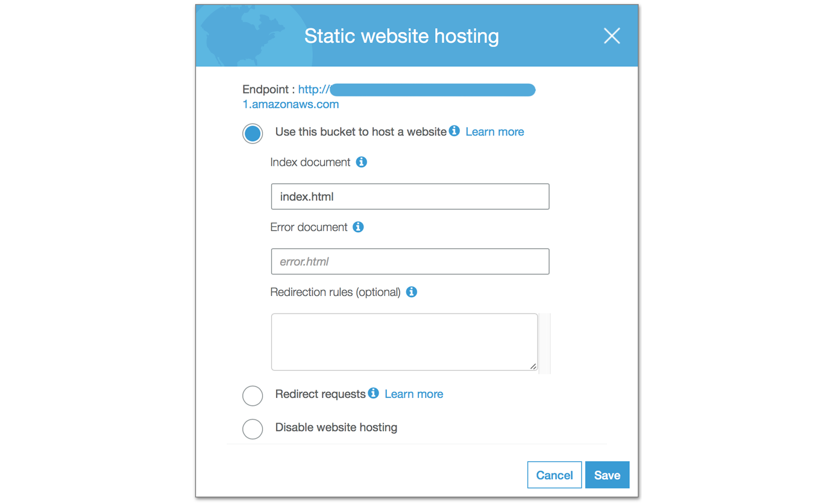The height and width of the screenshot is (504, 833).
Task: Cancel the website hosting changes
Action: tap(554, 474)
